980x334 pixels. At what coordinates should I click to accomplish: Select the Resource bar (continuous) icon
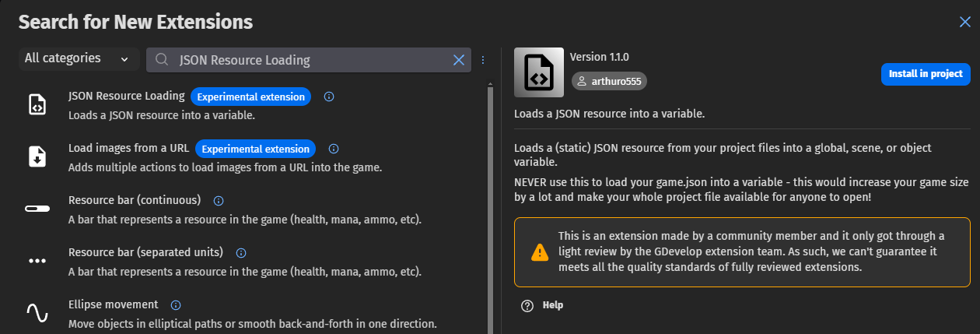[x=37, y=209]
